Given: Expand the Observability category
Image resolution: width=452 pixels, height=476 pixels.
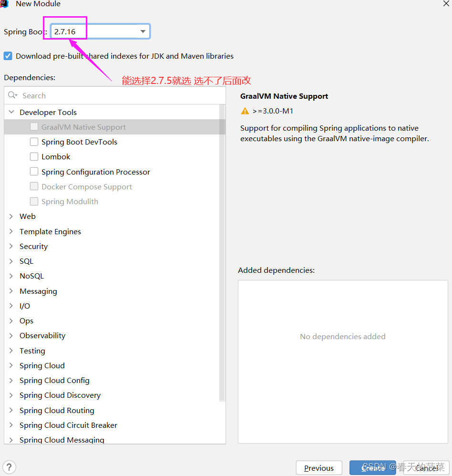Looking at the screenshot, I should coord(11,335).
